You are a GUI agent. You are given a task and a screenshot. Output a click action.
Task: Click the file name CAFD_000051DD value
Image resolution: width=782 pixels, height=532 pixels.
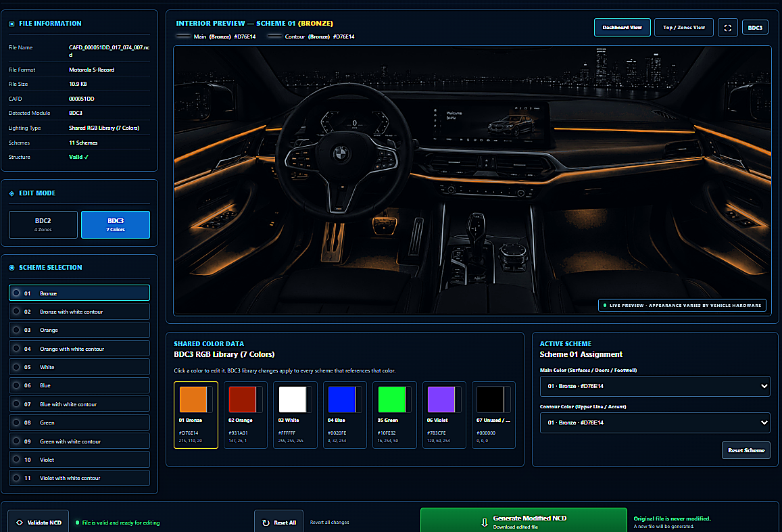[109, 51]
